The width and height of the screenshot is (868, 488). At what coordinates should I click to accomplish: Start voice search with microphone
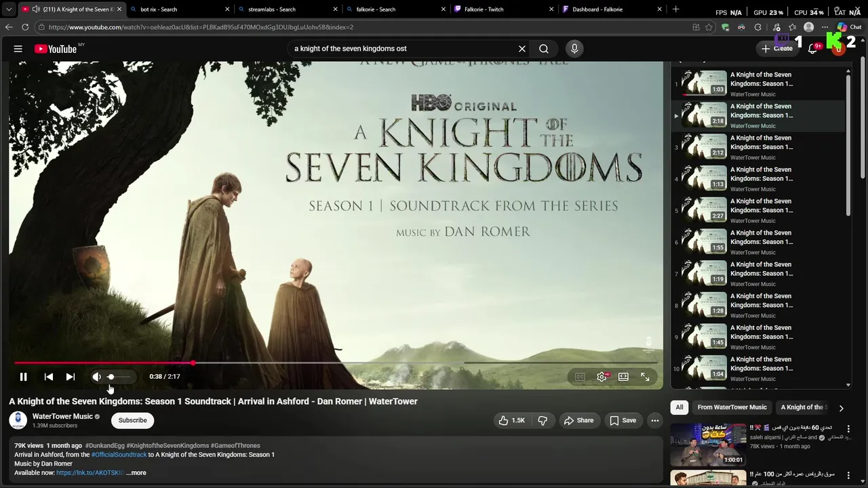click(x=574, y=49)
